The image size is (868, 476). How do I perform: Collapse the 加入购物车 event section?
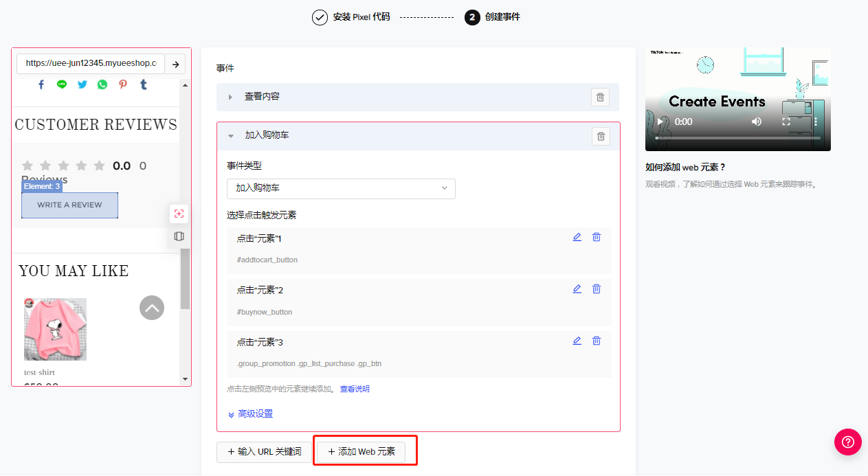pos(231,136)
